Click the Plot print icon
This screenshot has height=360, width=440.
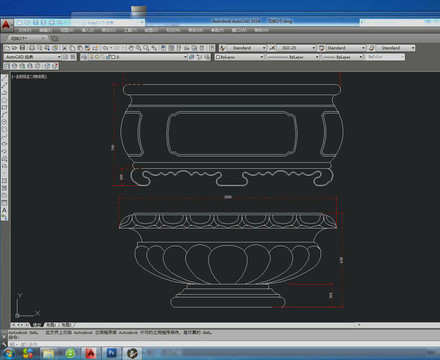click(x=32, y=48)
